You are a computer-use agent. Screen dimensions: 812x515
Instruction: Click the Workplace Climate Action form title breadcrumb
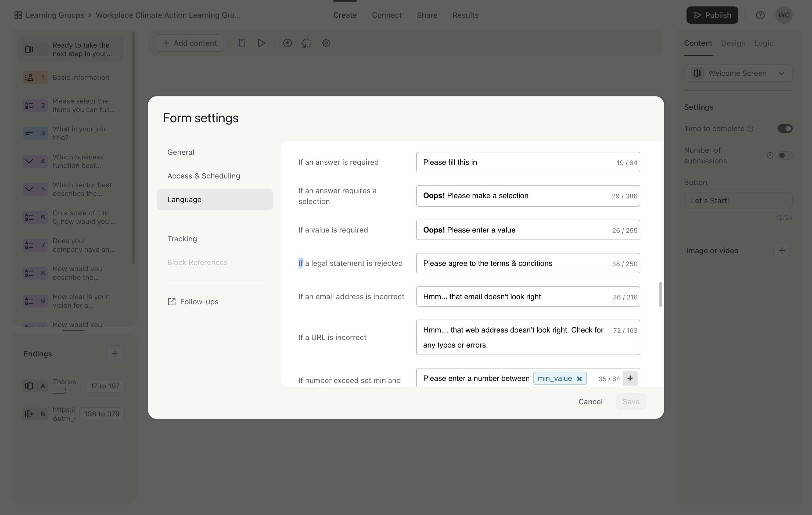point(168,15)
